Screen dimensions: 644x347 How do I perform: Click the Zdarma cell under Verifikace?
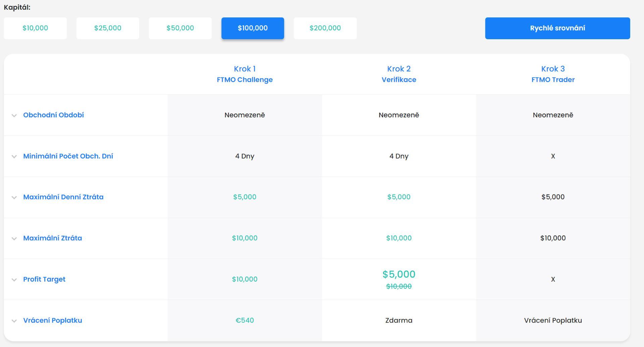399,321
